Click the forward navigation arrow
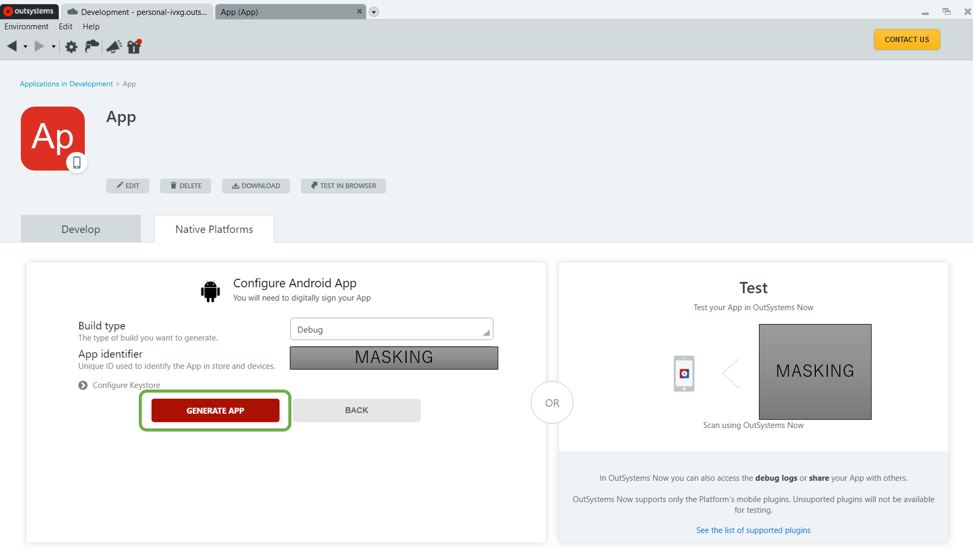This screenshot has width=973, height=560. click(39, 47)
